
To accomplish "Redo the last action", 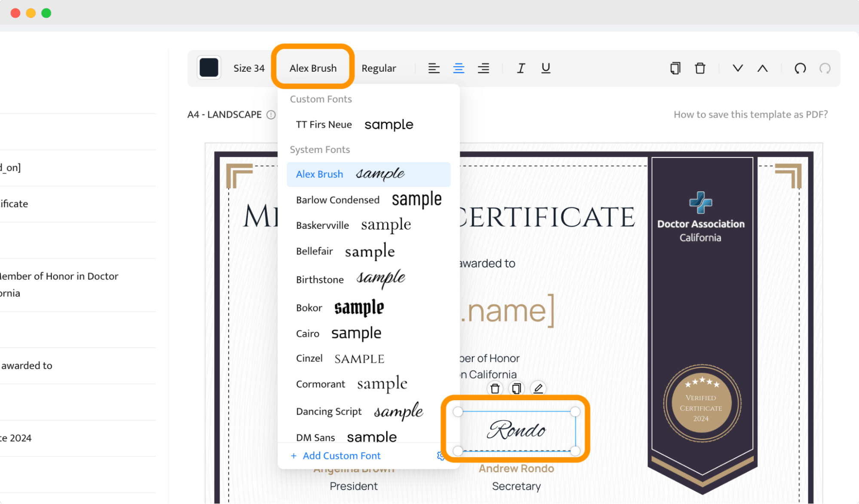I will pos(825,68).
